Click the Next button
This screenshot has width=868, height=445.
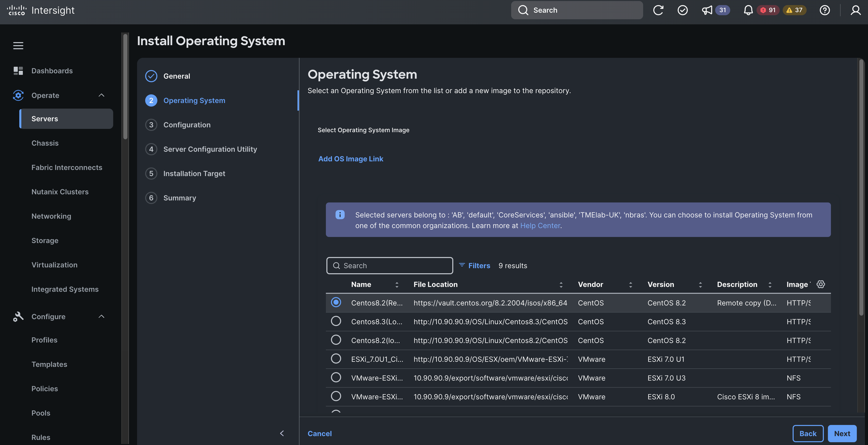842,434
